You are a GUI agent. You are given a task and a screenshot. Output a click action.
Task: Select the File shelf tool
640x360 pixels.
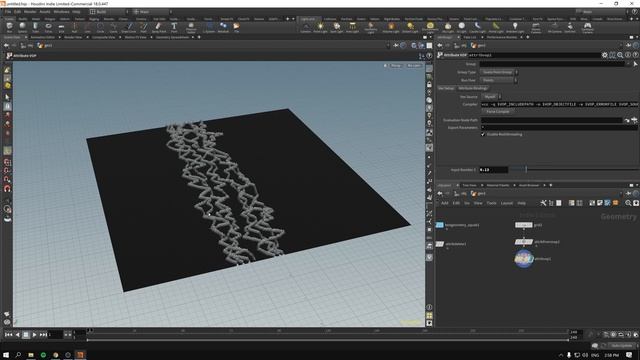point(236,27)
